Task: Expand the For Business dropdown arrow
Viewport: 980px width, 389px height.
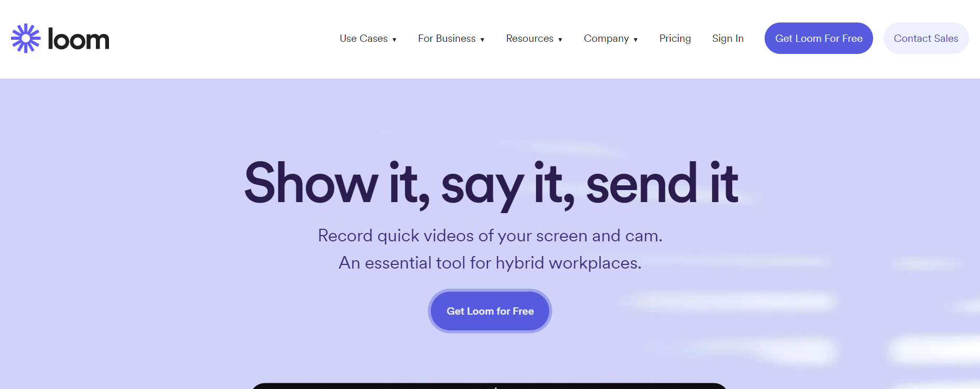Action: point(483,40)
